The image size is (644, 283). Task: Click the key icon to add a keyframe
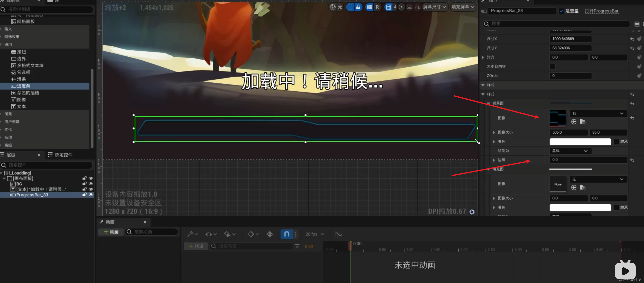click(270, 234)
